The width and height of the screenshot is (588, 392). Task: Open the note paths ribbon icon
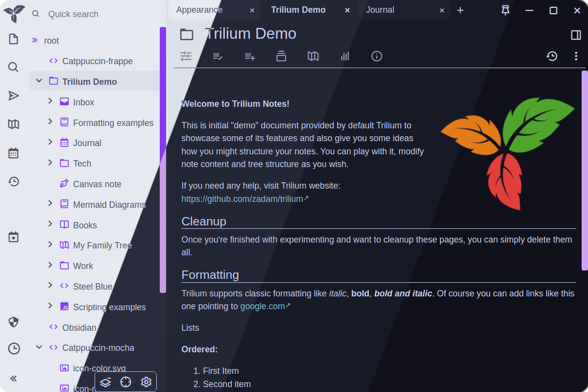(281, 56)
